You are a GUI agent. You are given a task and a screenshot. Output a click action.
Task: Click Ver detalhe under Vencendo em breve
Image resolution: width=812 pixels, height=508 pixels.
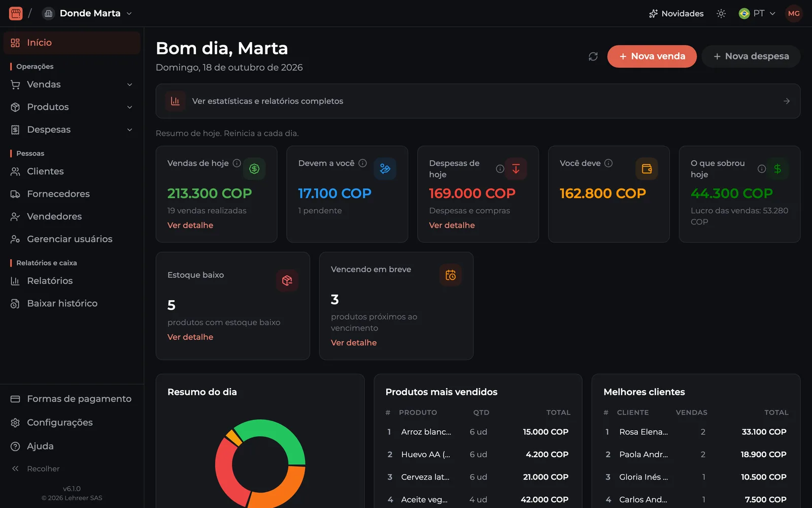click(354, 342)
